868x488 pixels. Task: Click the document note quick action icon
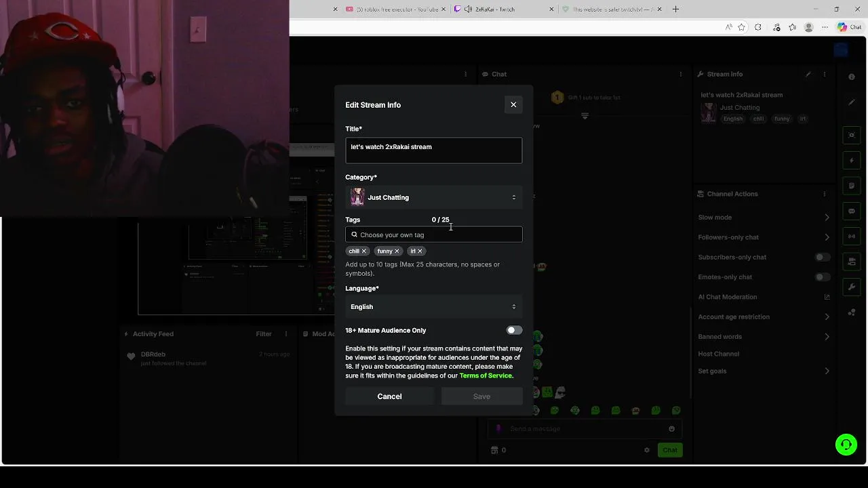(x=852, y=186)
